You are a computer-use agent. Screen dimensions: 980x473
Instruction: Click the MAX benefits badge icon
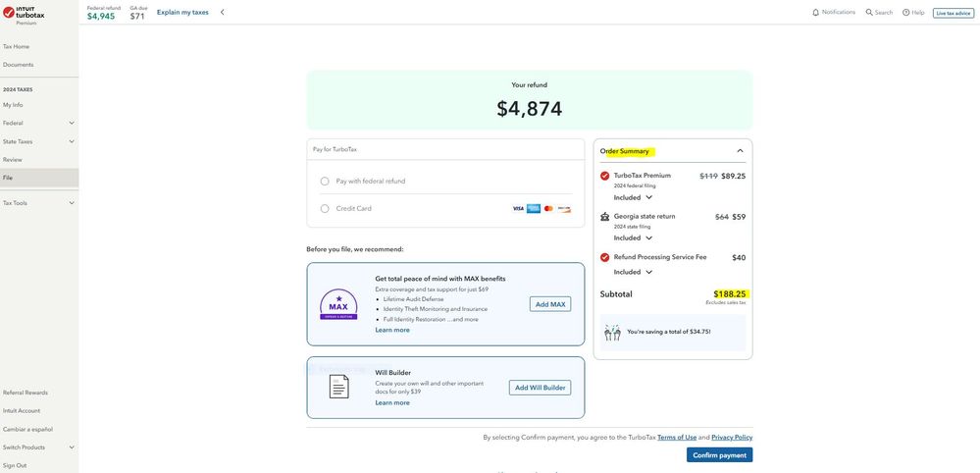338,304
